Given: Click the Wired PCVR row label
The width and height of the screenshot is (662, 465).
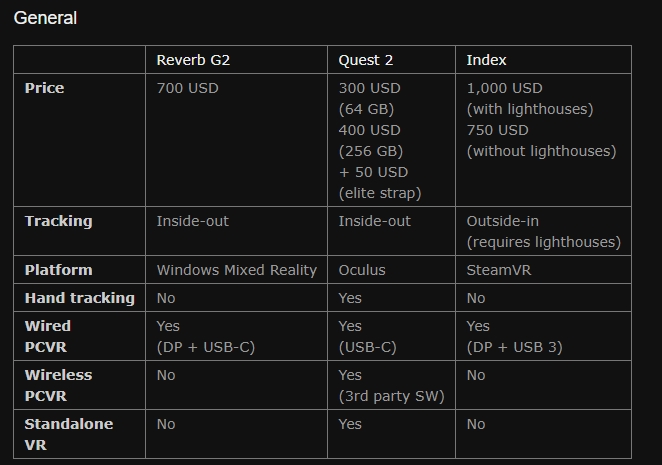Looking at the screenshot, I should pos(48,336).
